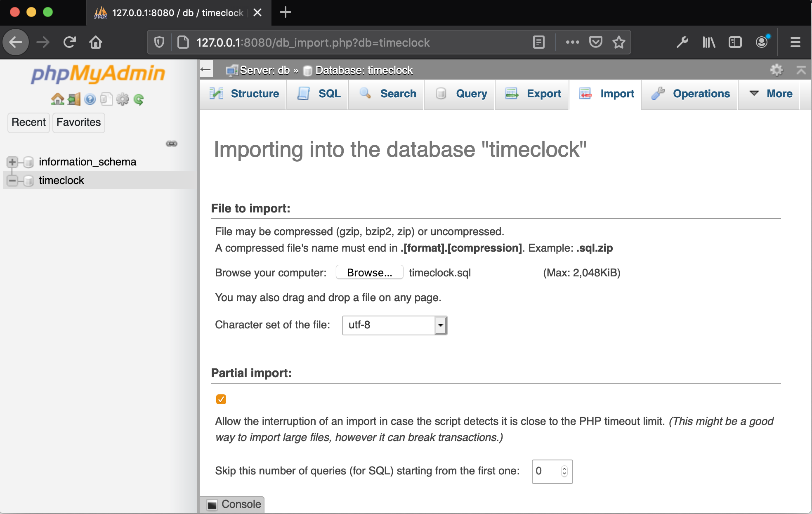Switch to the Structure tab

click(x=244, y=94)
